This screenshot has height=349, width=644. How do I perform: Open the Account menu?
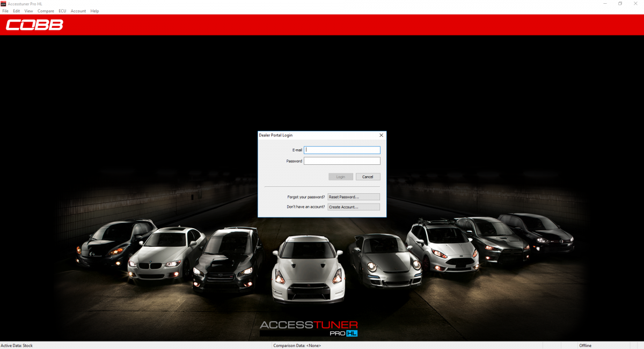tap(78, 11)
